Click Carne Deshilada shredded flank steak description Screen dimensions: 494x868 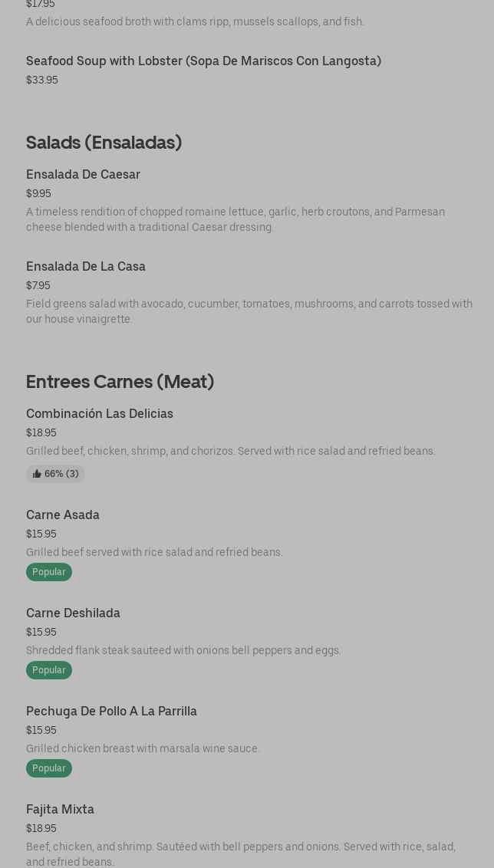[183, 651]
